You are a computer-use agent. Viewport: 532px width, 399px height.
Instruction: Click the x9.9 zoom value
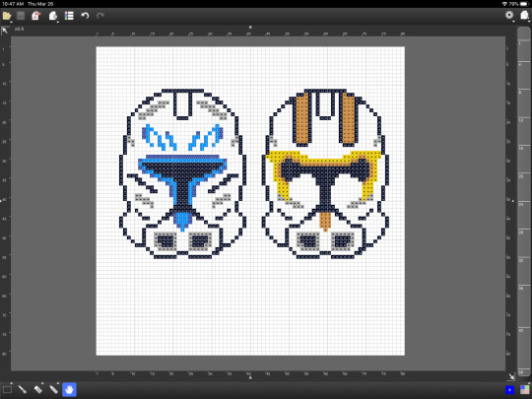point(19,30)
